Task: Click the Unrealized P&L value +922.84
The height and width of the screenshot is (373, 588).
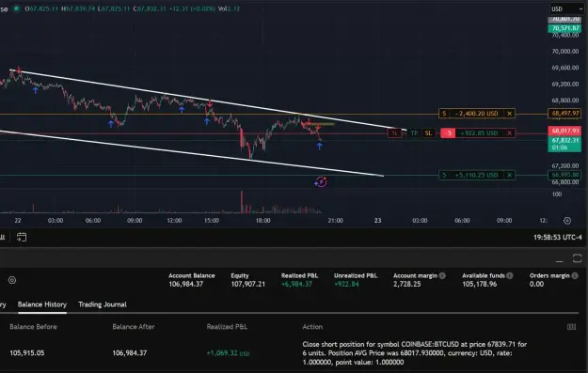Action: pyautogui.click(x=346, y=285)
